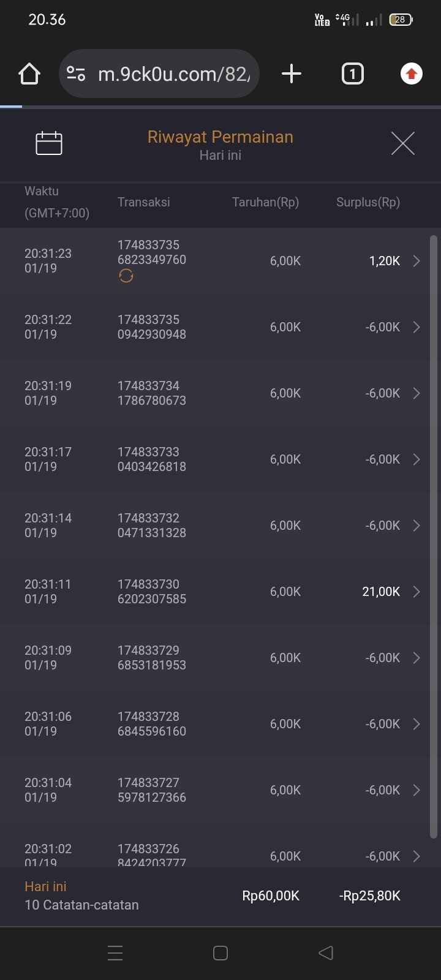441x980 pixels.
Task: Open the calendar date picker icon
Action: tap(49, 143)
